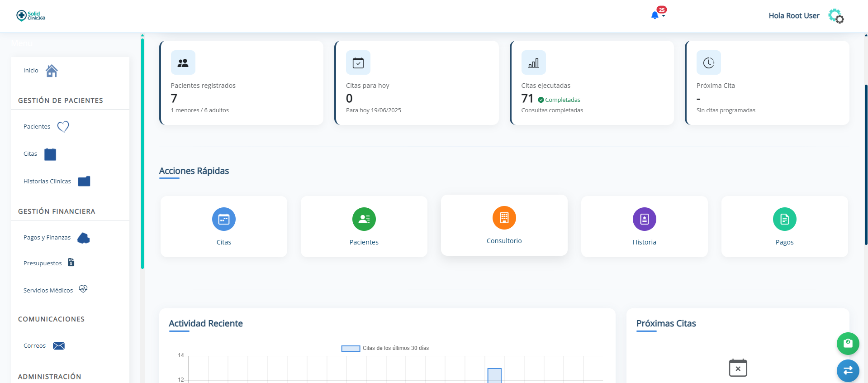Viewport: 868px width, 383px height.
Task: Open the user settings gear icon
Action: (836, 16)
